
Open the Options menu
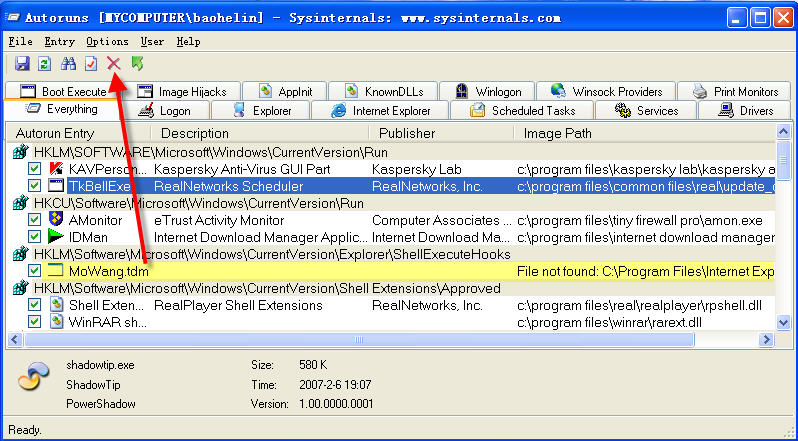[107, 42]
